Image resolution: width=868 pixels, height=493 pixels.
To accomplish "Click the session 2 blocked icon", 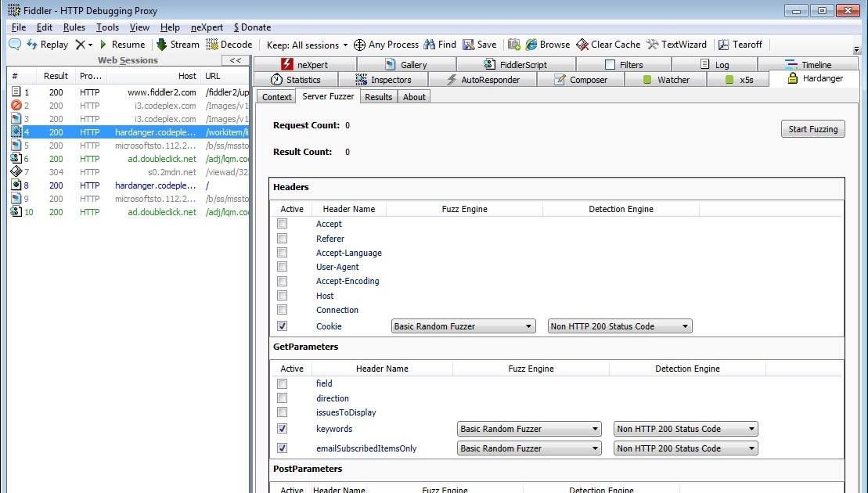I will pyautogui.click(x=16, y=105).
